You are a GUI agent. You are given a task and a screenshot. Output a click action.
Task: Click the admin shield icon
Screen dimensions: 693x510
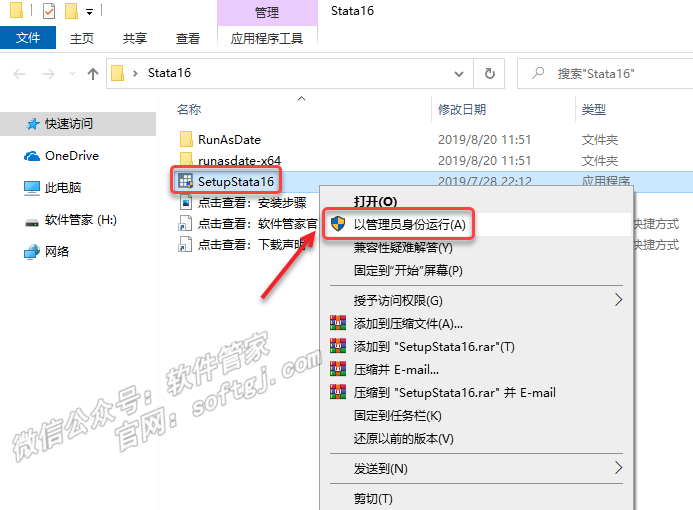coord(338,224)
